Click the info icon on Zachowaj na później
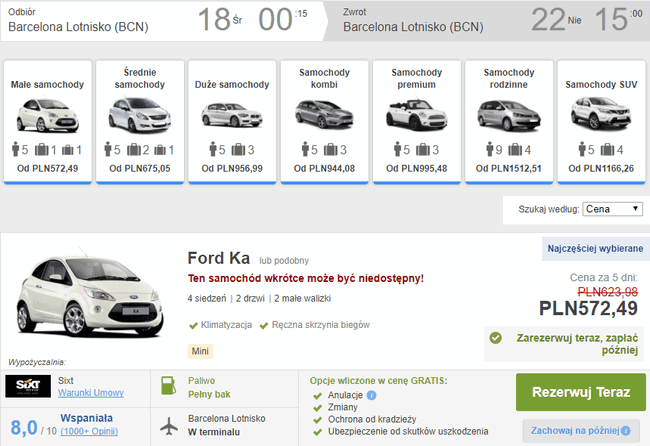Viewport: 650px width, 446px height. click(626, 431)
